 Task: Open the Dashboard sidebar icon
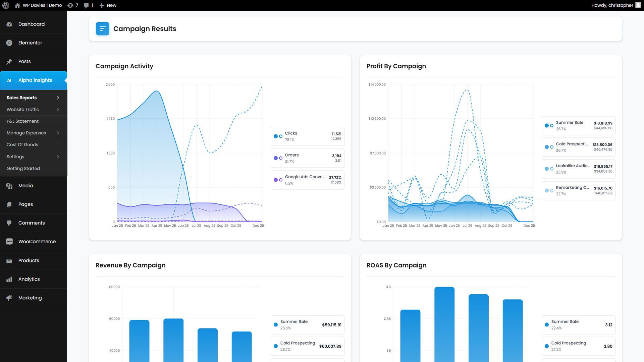coord(9,24)
